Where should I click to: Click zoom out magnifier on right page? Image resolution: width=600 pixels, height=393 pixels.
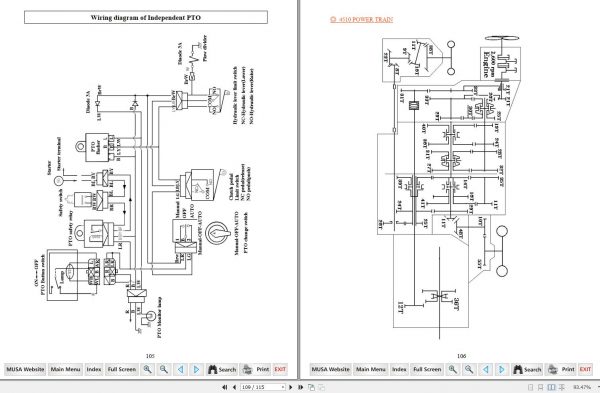(x=469, y=369)
